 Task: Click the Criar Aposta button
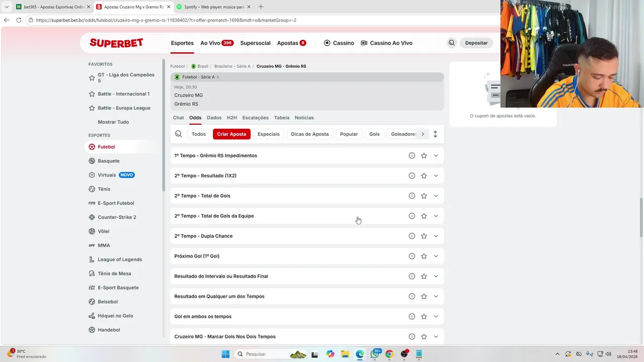click(x=231, y=134)
